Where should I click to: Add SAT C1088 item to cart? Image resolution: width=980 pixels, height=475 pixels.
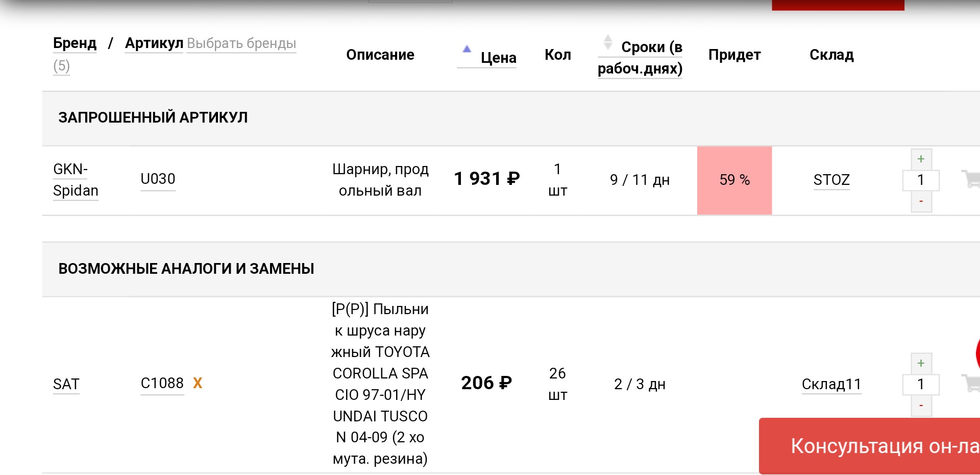click(x=971, y=383)
